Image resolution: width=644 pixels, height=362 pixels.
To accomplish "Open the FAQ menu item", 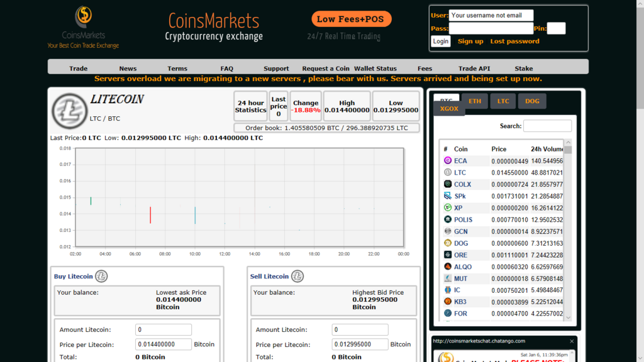I will click(226, 69).
